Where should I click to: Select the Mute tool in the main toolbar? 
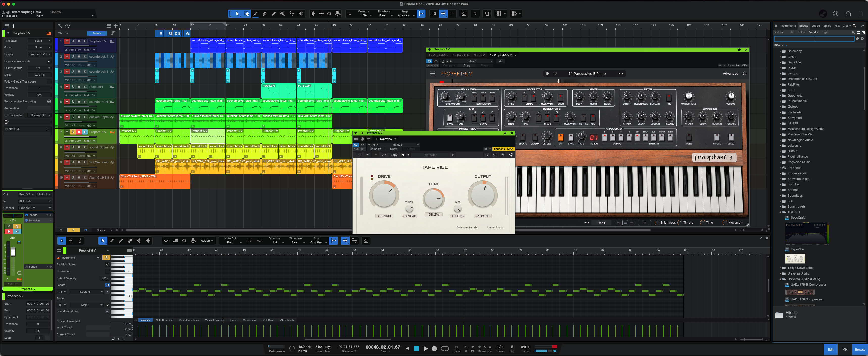pos(282,14)
